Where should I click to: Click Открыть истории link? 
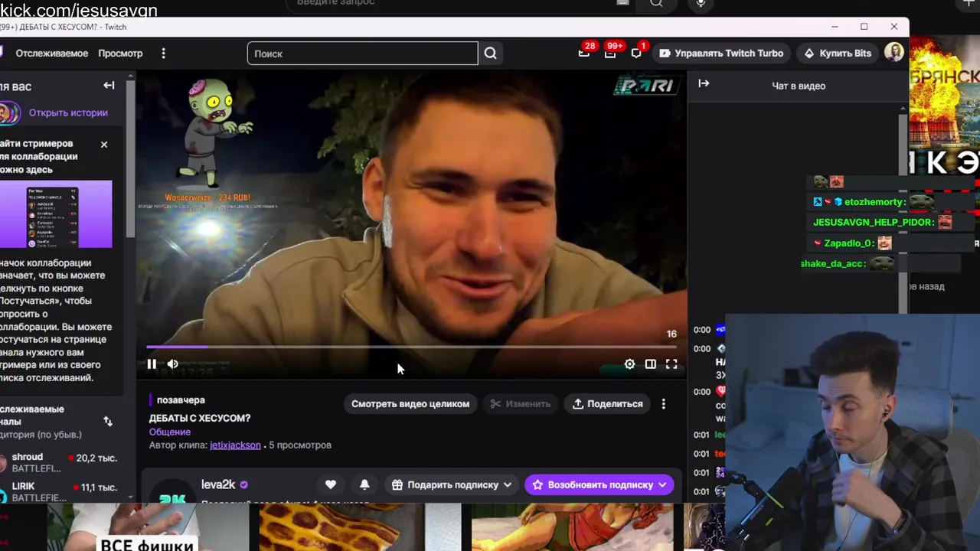(x=68, y=112)
